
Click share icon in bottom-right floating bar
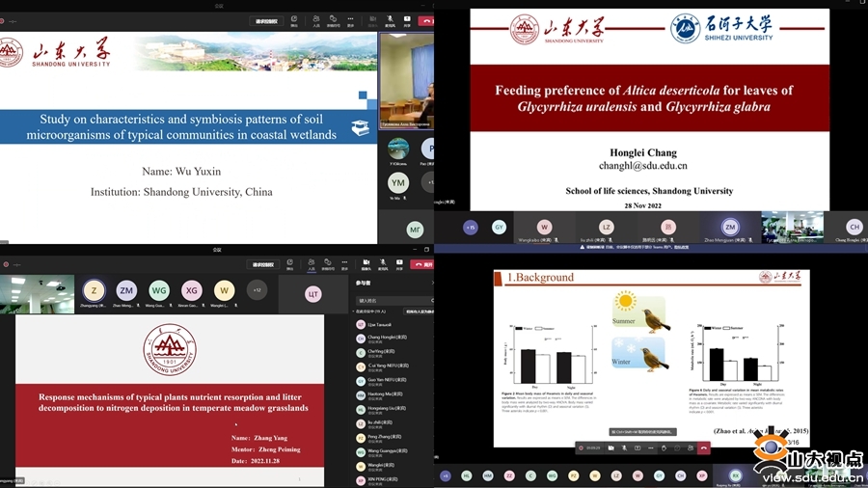[637, 448]
